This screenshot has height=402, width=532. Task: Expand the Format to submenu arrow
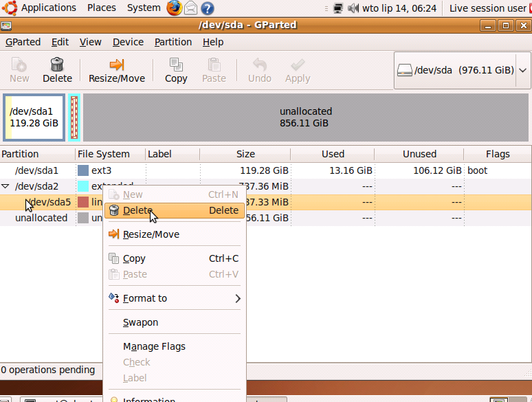[238, 298]
